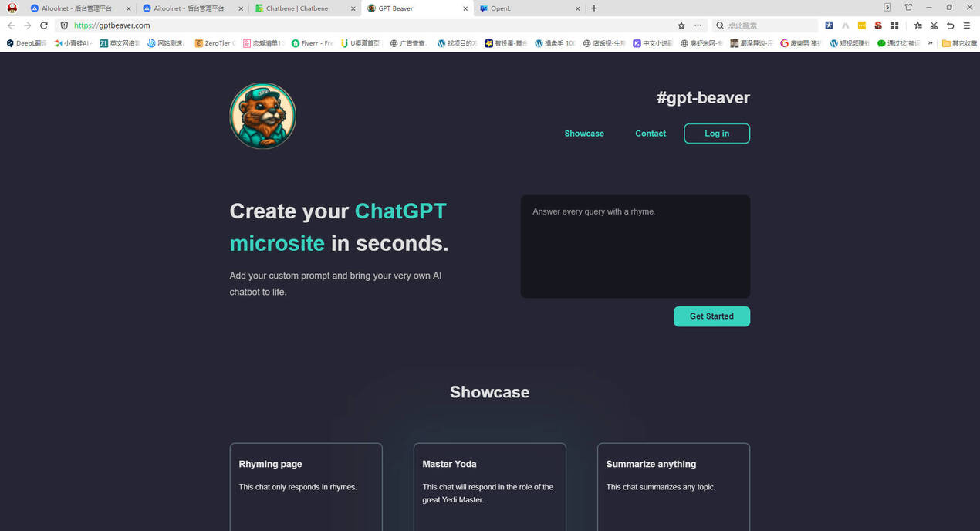Reload the page with the refresh icon

(x=44, y=25)
